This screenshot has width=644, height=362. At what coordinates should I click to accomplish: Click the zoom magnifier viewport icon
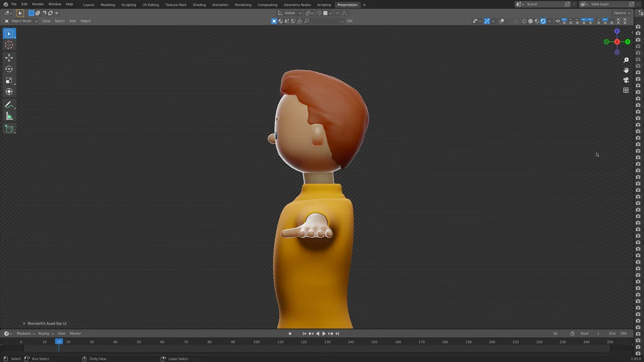(626, 60)
